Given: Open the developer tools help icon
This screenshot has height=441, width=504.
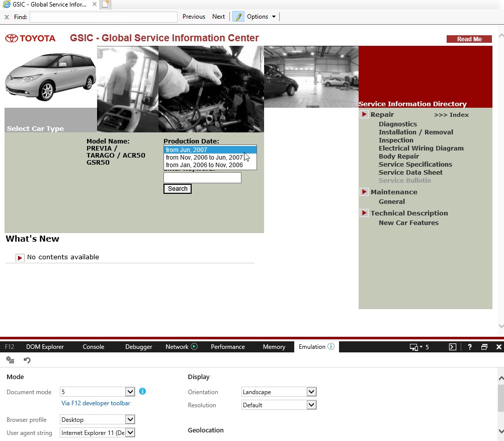Looking at the screenshot, I should (x=469, y=347).
